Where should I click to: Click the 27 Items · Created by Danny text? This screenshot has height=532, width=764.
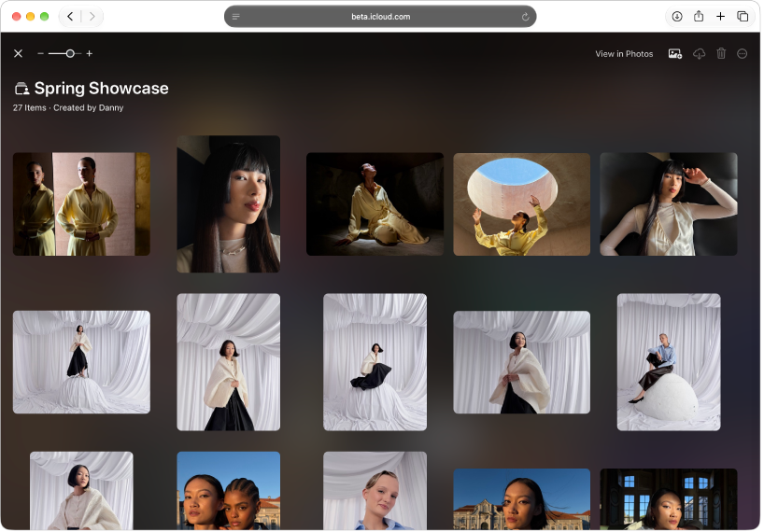[68, 108]
